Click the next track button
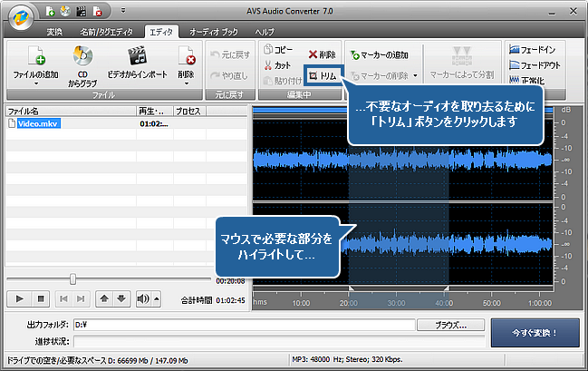 point(81,299)
